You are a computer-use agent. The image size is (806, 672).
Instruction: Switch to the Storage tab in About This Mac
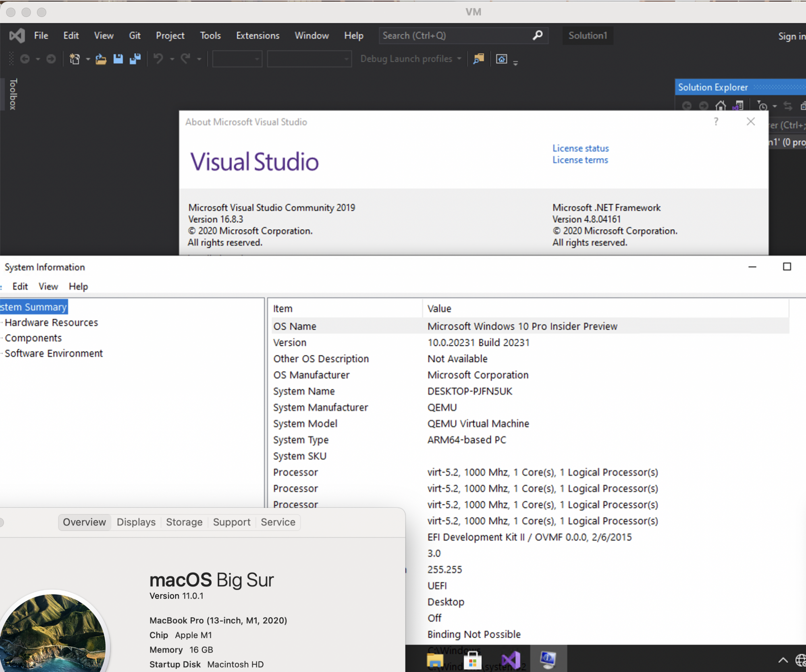point(184,522)
